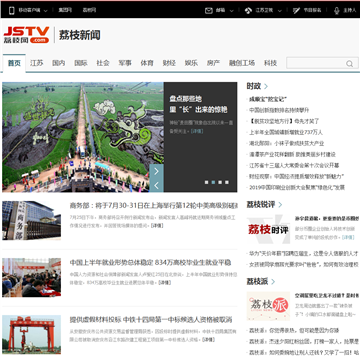Click the magnifier search icon
Viewport: 360px width, 360px height.
click(x=349, y=64)
